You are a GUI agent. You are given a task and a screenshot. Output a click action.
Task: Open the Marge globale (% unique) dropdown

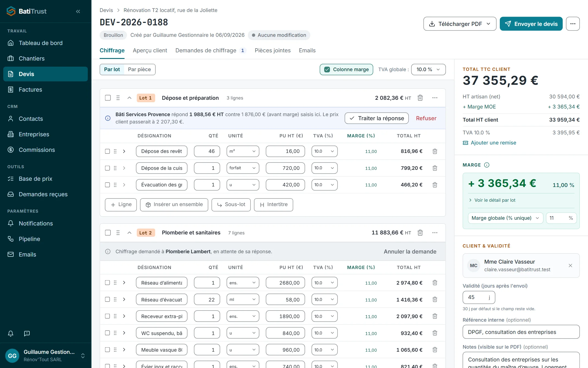[505, 218]
